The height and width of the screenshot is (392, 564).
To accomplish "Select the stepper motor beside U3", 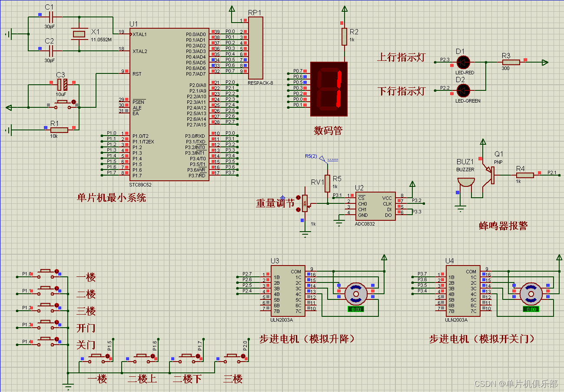I will [356, 293].
